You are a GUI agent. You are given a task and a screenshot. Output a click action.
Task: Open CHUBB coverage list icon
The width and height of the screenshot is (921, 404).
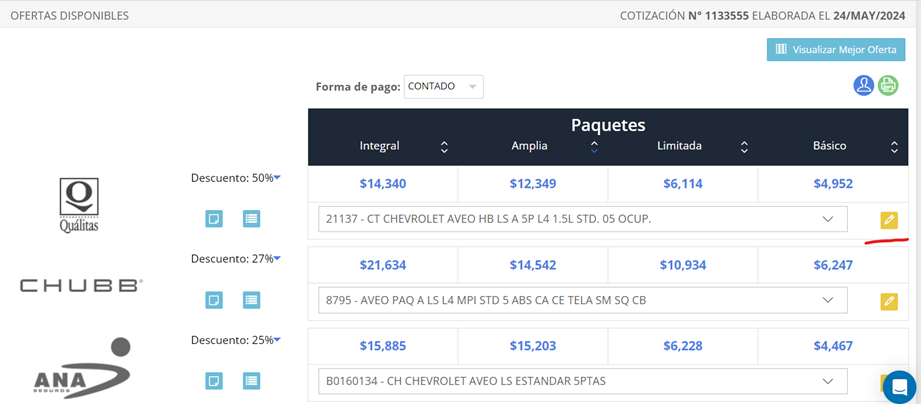coord(251,300)
